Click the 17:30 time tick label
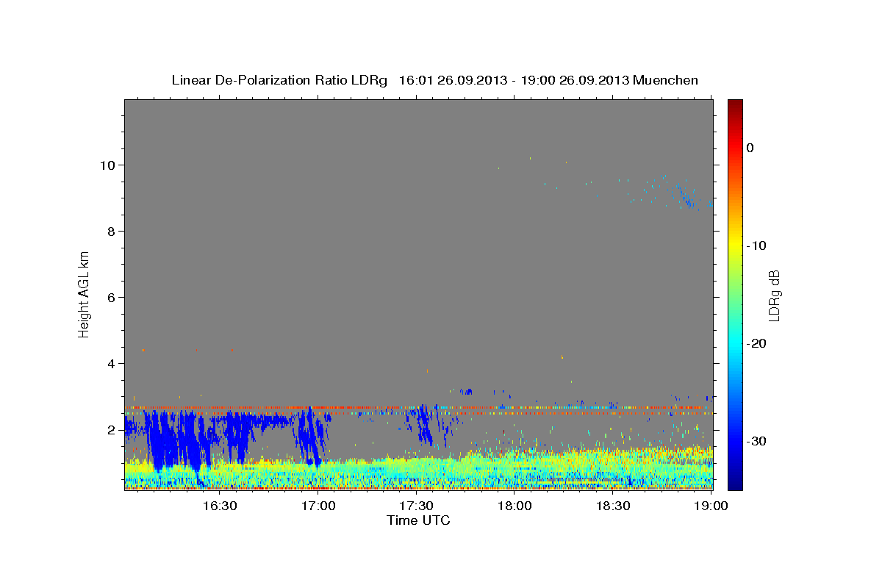 pos(416,506)
